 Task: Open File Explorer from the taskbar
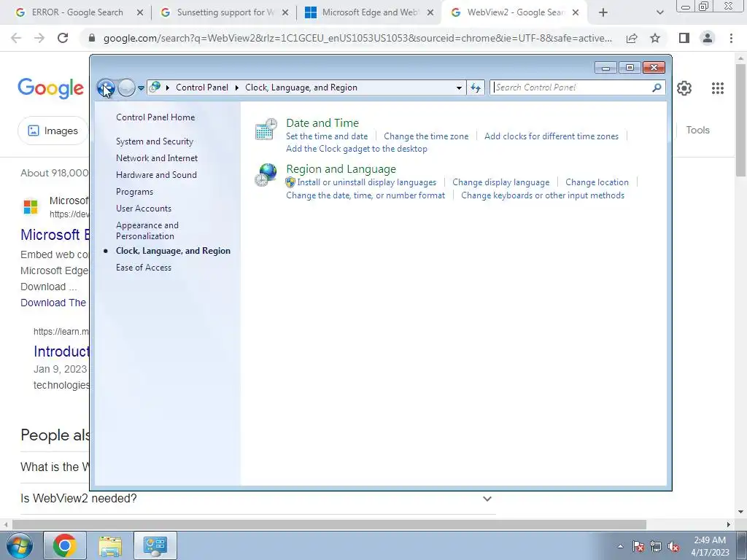point(110,545)
